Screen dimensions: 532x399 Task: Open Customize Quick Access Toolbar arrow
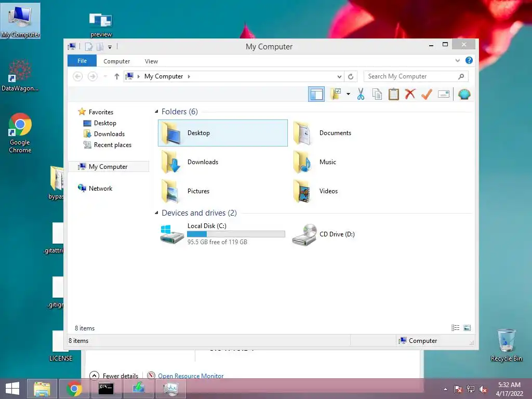(x=110, y=47)
